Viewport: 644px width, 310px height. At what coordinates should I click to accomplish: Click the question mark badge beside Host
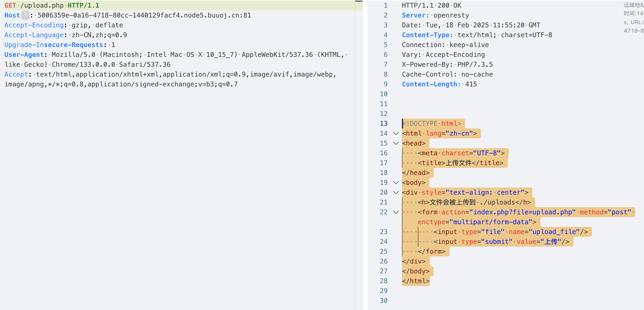tap(25, 15)
